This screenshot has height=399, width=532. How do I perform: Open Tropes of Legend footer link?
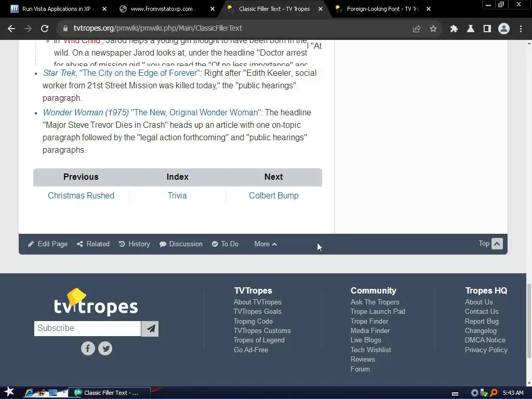click(259, 340)
